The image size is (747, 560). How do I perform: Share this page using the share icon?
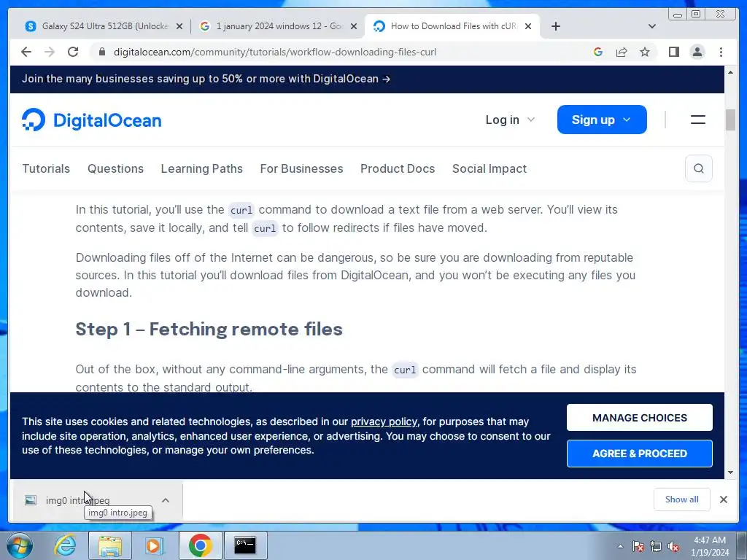click(x=622, y=52)
